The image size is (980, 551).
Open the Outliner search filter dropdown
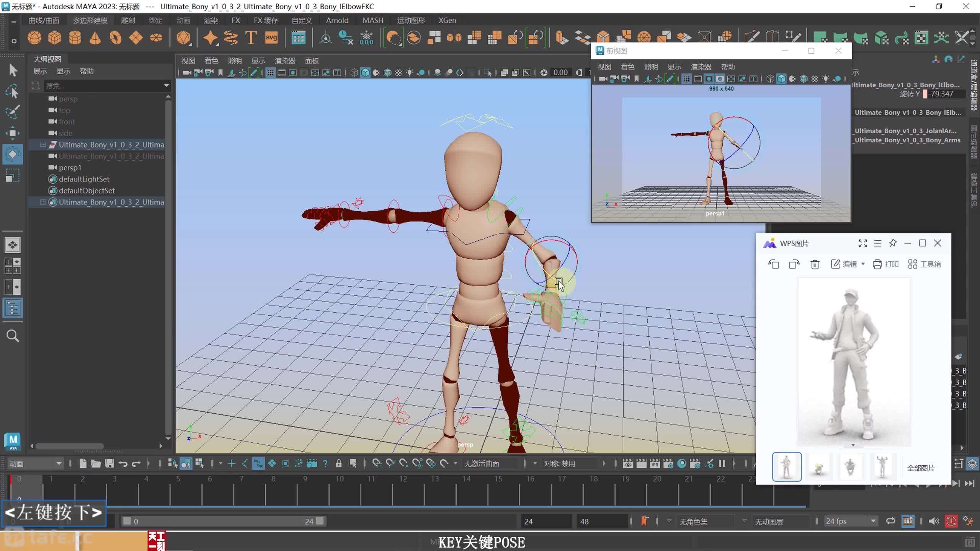point(166,85)
